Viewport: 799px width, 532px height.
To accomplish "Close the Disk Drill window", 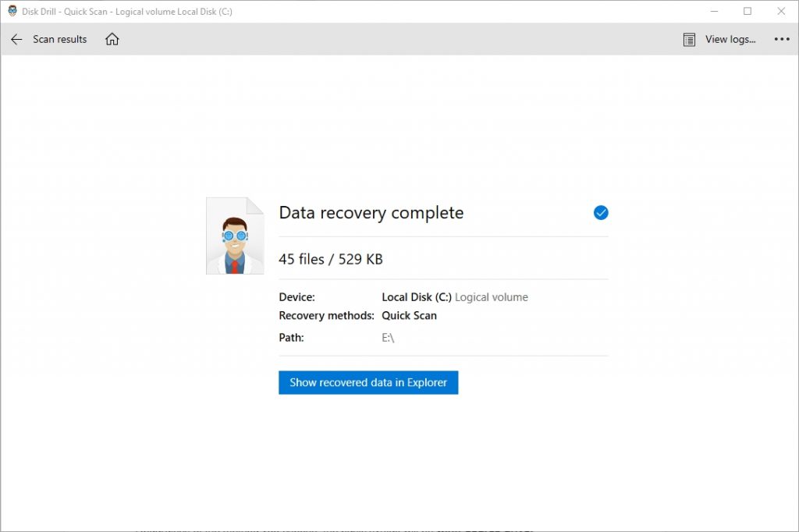I will click(781, 11).
